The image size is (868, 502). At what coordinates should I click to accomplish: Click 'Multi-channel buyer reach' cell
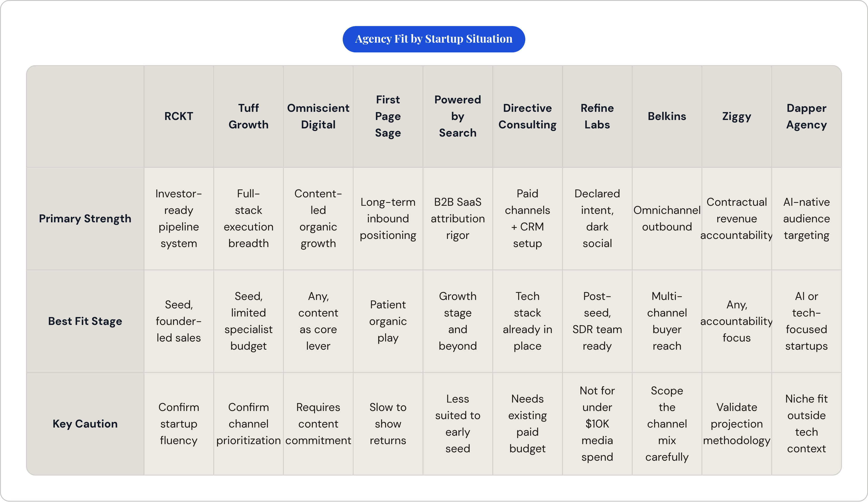click(x=667, y=321)
